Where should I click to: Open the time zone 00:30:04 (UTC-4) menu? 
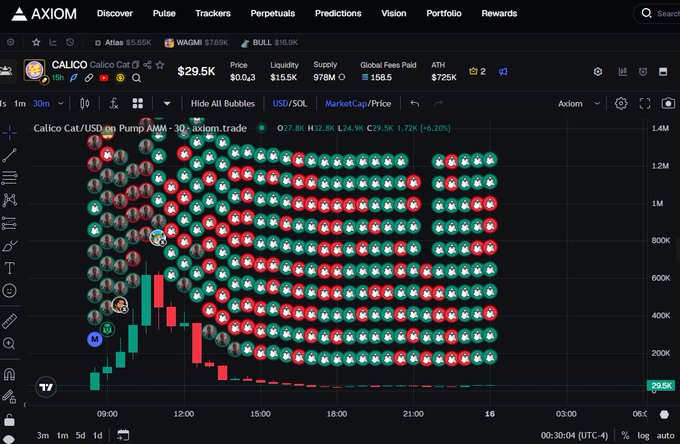[574, 435]
